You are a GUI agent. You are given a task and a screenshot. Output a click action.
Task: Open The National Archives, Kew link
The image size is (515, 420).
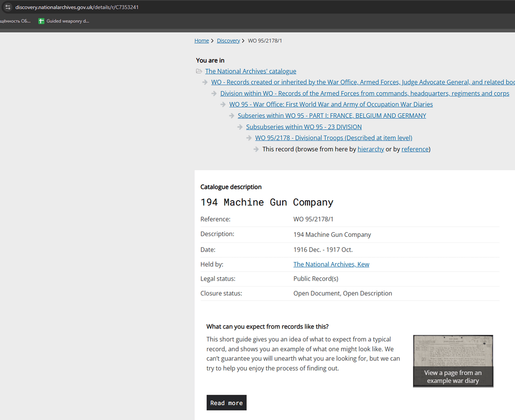[x=331, y=265]
